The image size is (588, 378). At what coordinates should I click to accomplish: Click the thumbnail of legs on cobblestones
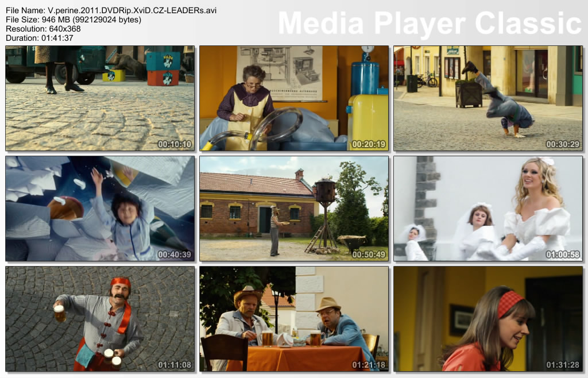(x=100, y=98)
